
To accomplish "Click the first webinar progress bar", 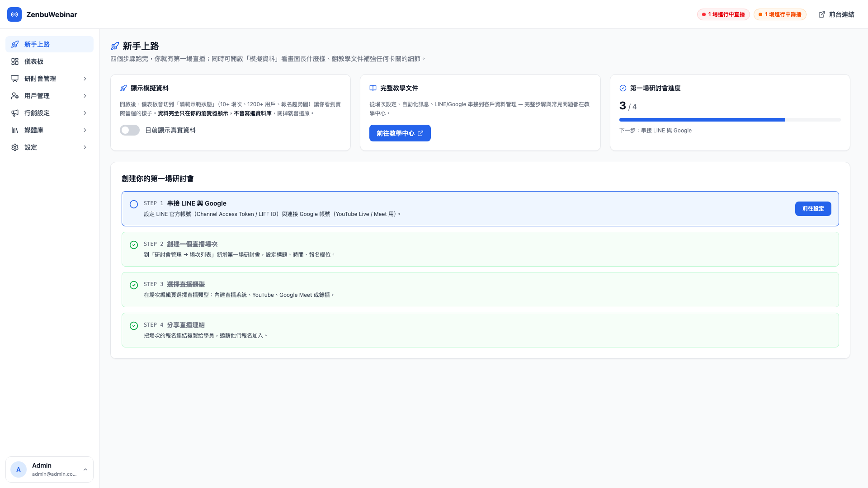I will [730, 120].
